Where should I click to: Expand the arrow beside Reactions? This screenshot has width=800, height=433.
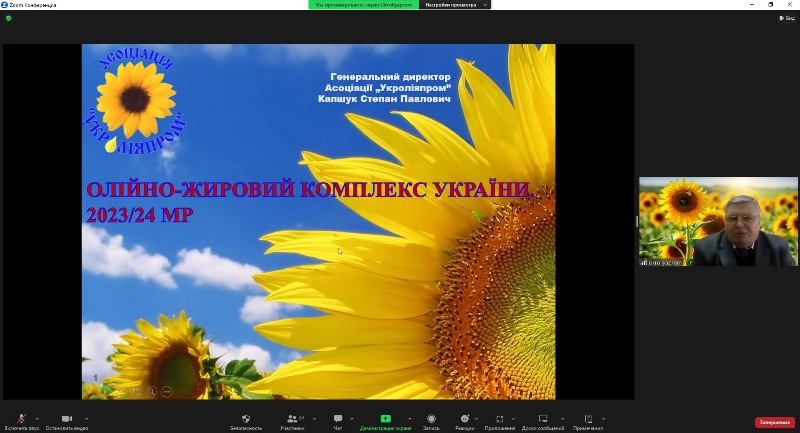click(477, 419)
